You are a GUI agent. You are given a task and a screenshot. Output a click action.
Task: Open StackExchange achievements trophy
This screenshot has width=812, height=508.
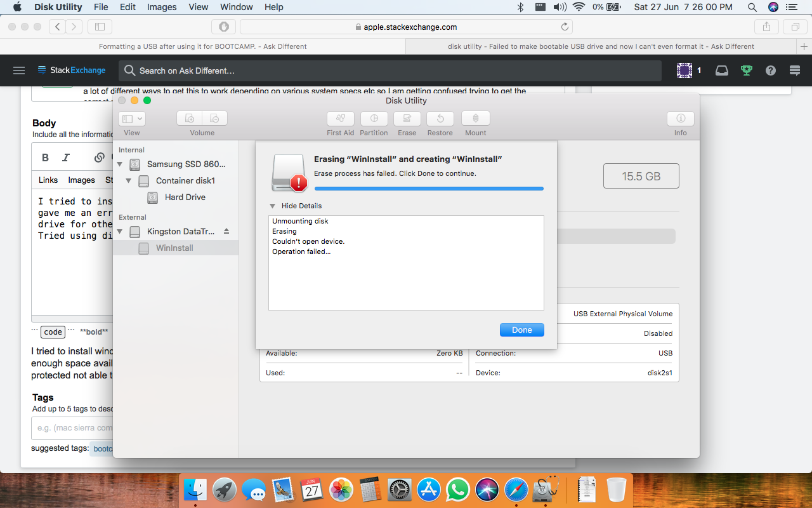click(747, 70)
